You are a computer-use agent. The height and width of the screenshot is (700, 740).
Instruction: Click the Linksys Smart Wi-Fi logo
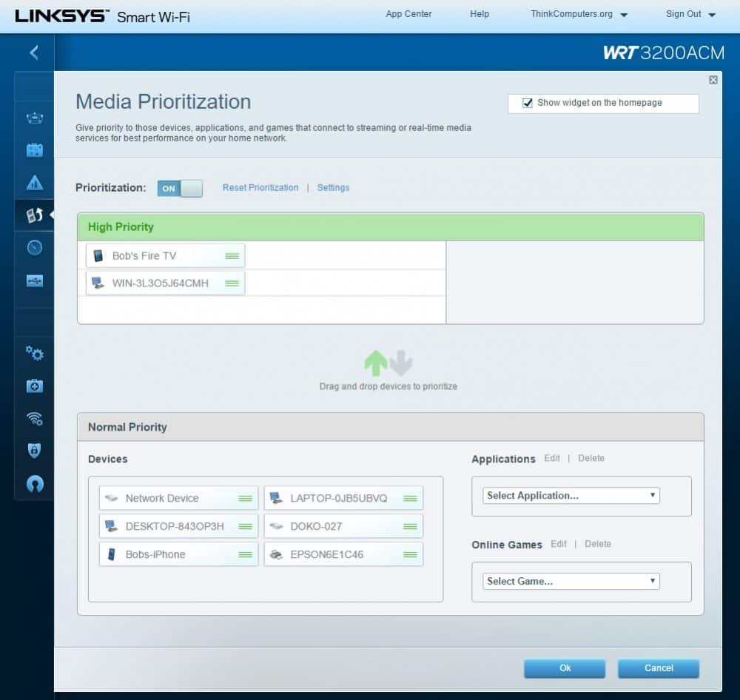tap(102, 16)
